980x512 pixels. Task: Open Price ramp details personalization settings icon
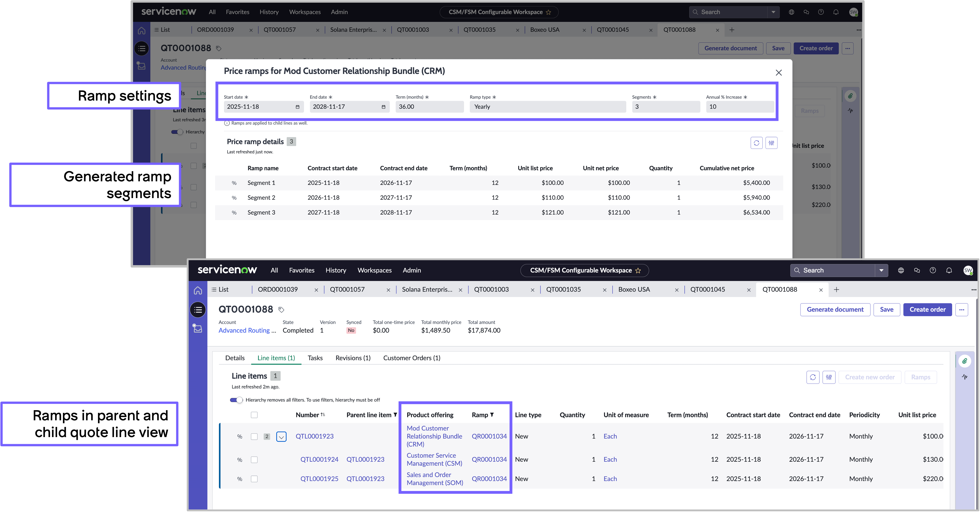[x=771, y=143]
